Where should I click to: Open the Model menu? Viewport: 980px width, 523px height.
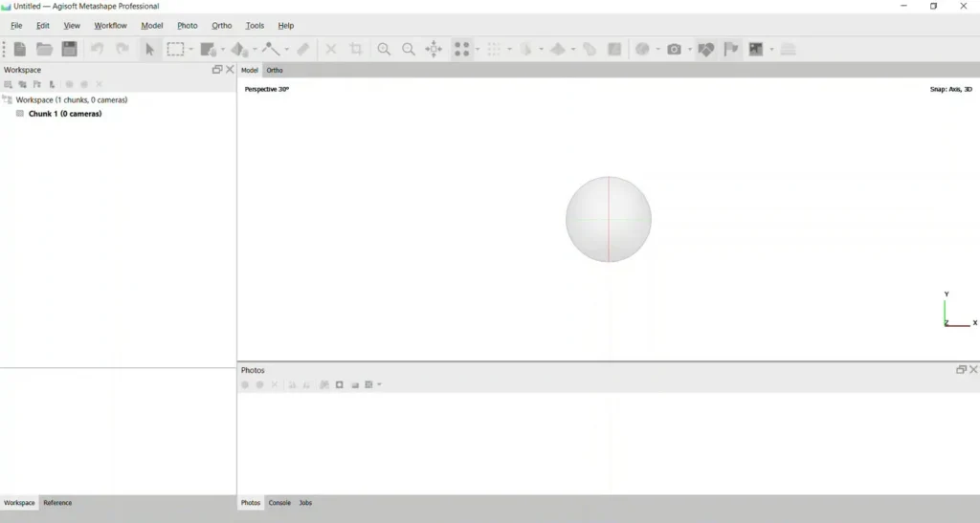point(152,26)
